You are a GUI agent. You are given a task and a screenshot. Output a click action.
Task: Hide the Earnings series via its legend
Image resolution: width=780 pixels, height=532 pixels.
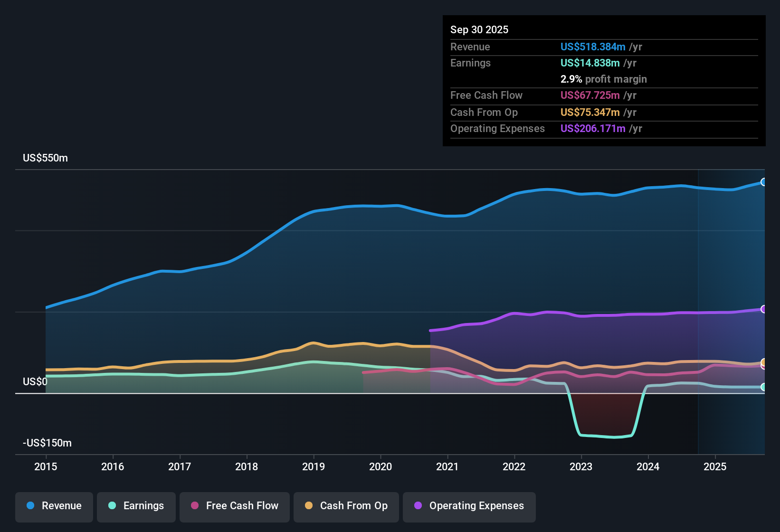(x=136, y=506)
